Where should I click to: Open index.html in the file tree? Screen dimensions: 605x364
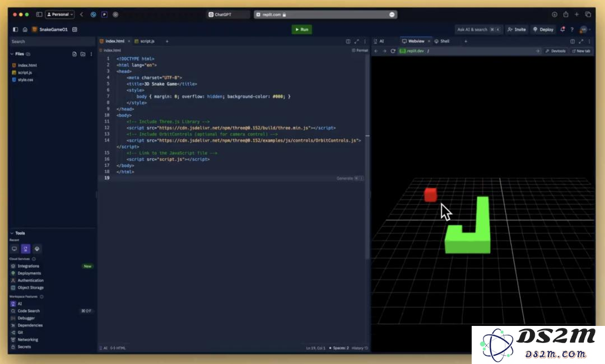pos(27,65)
